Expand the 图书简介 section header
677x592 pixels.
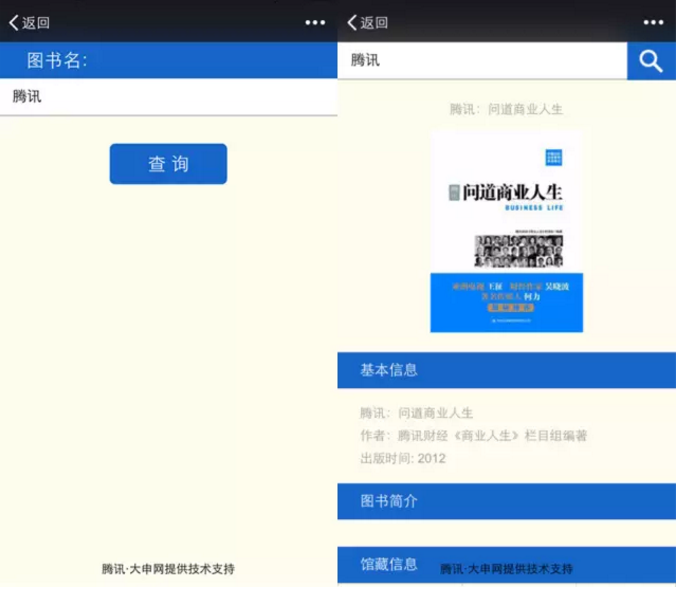(x=506, y=501)
